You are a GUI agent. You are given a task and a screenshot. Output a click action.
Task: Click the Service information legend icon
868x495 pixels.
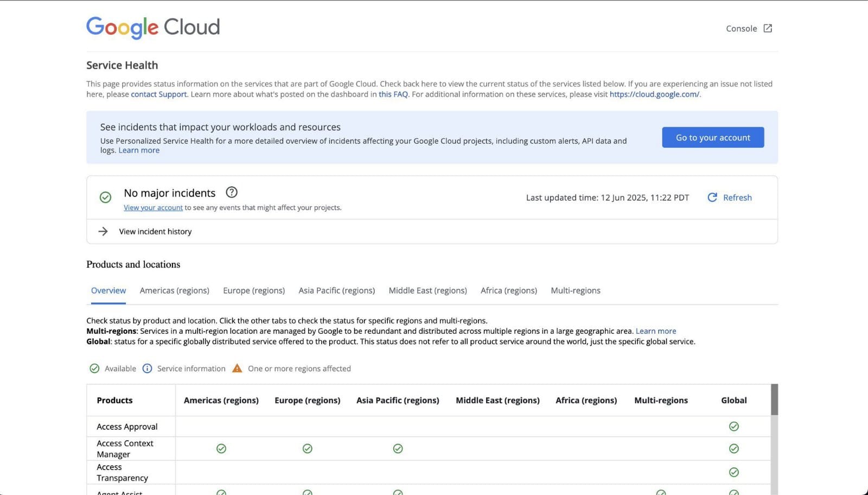pyautogui.click(x=147, y=369)
